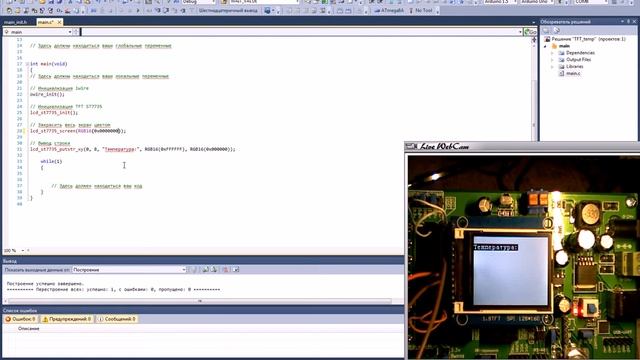This screenshot has width=640, height=360.
Task: Select Output Files in Solution Explorer
Action: tap(578, 60)
